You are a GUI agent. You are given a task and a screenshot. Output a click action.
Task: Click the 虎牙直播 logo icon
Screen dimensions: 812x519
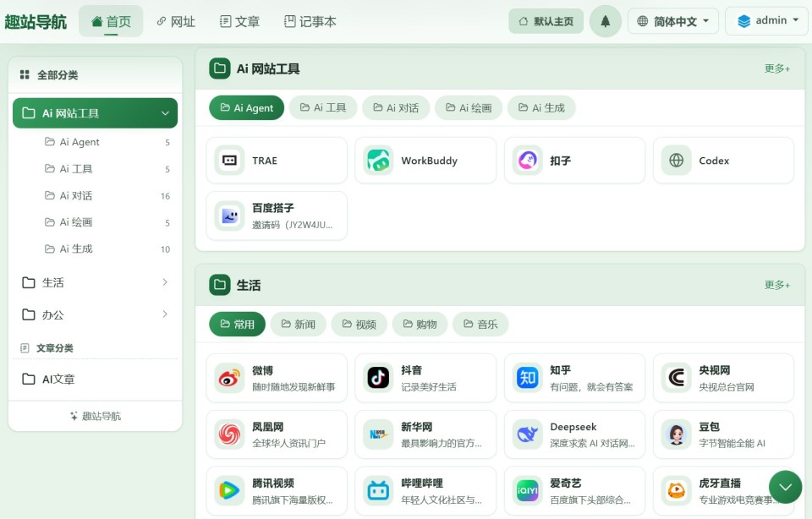click(676, 490)
